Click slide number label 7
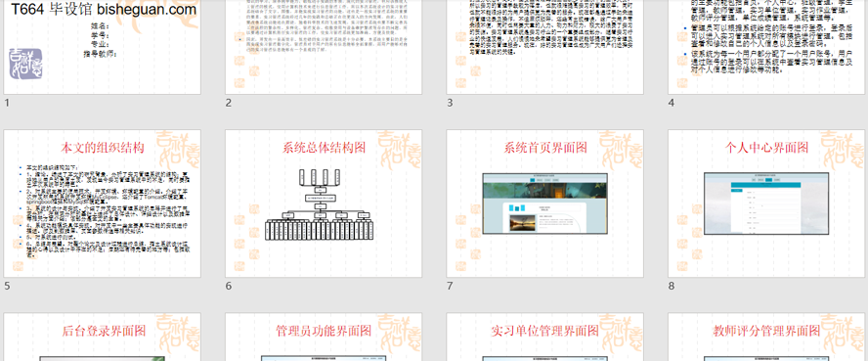The width and height of the screenshot is (868, 361). point(450,286)
